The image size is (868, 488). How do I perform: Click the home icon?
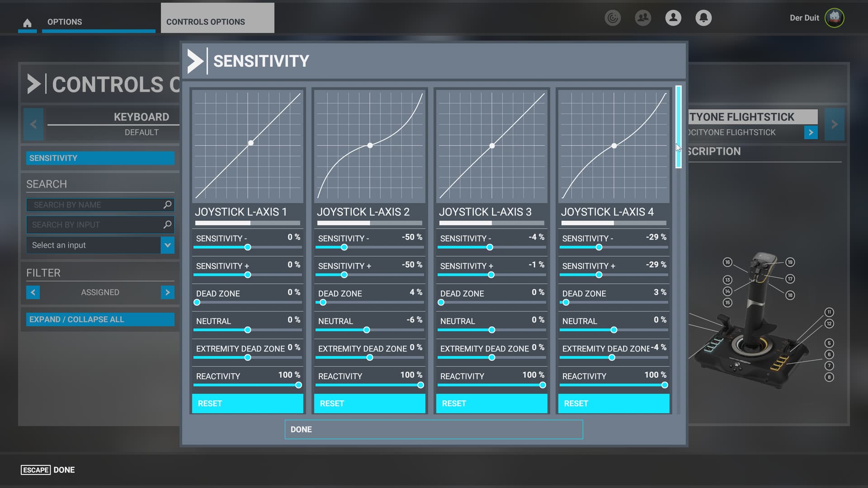[x=27, y=23]
